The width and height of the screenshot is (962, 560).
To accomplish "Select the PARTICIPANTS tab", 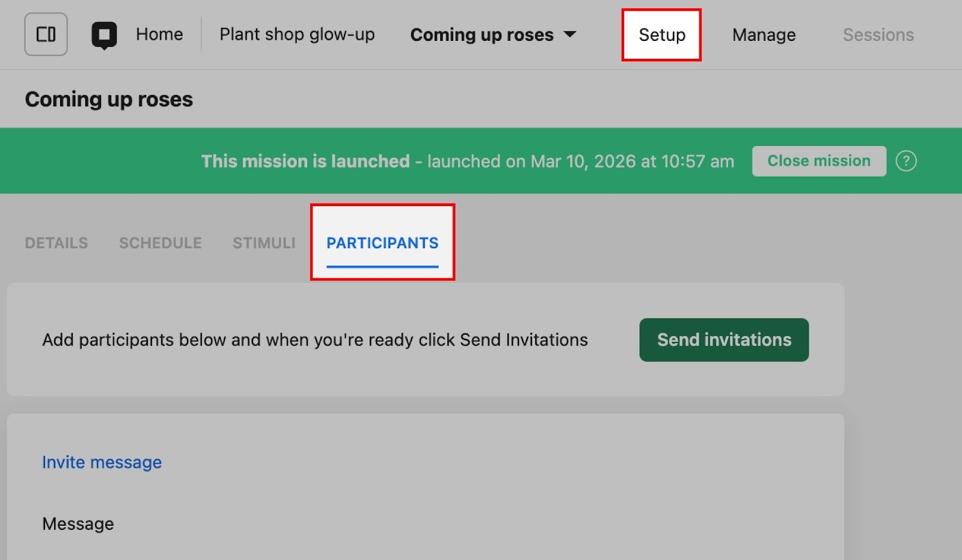I will [382, 243].
